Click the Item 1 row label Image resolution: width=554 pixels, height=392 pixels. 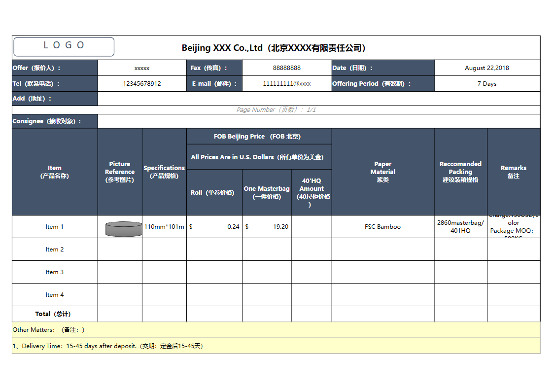click(55, 227)
